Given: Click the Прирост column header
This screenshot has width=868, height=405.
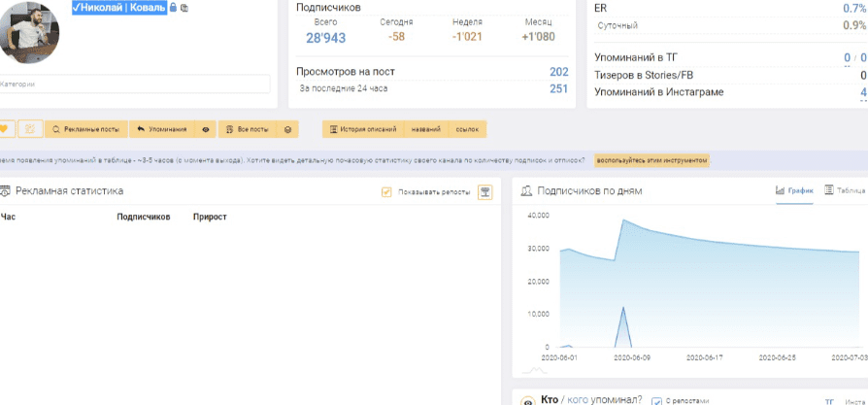Looking at the screenshot, I should point(210,218).
